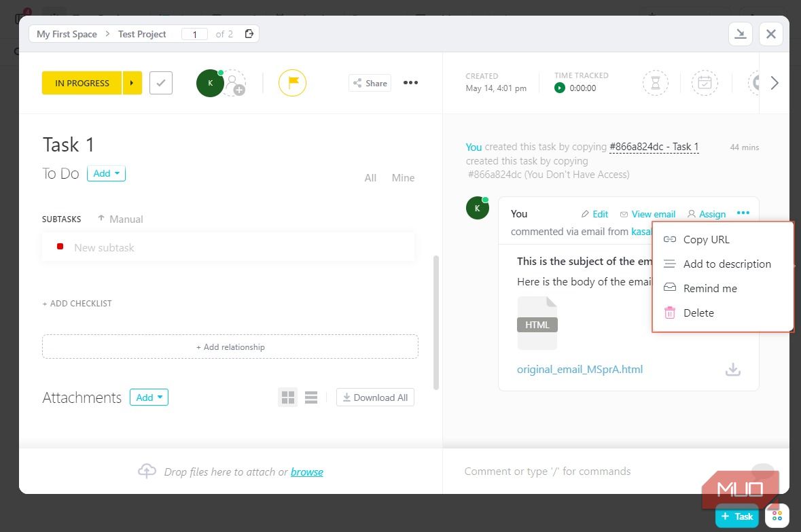
Task: Click View email on the comment
Action: point(647,214)
